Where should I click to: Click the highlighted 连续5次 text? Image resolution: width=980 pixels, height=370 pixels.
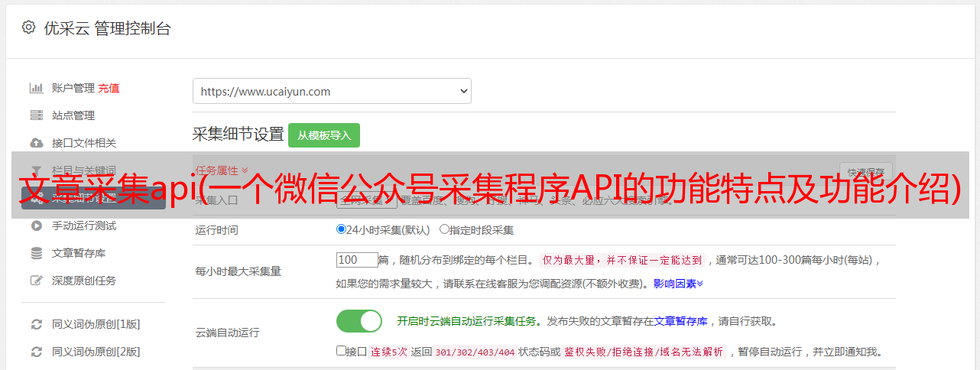tap(388, 352)
